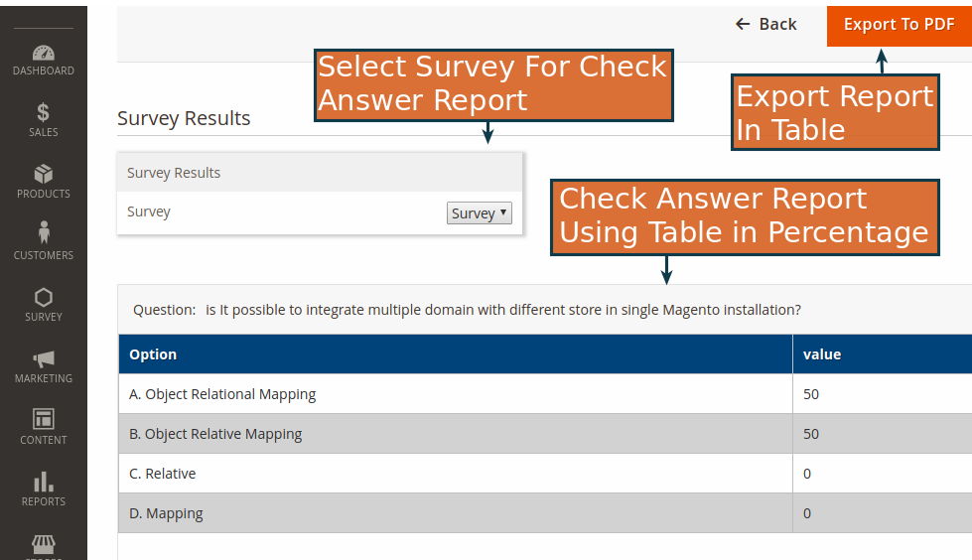Click the value column header

pyautogui.click(x=883, y=354)
